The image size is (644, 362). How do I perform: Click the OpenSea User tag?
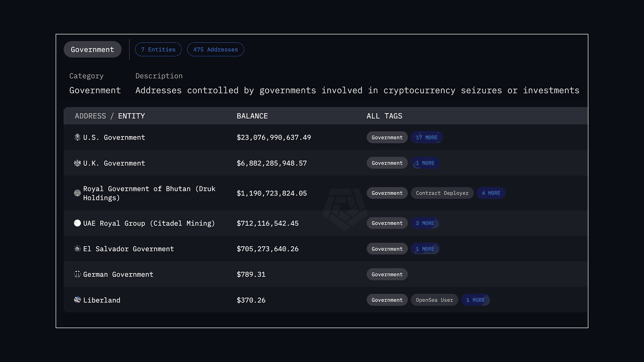click(x=434, y=300)
